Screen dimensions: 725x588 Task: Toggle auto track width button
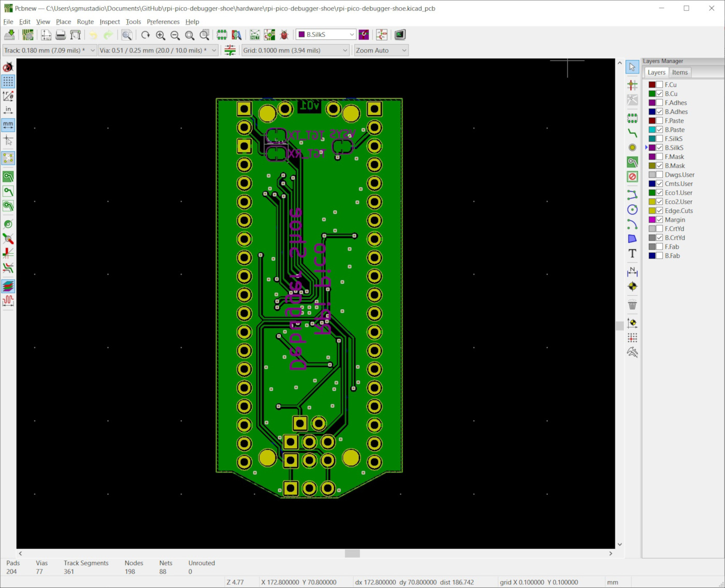click(230, 50)
